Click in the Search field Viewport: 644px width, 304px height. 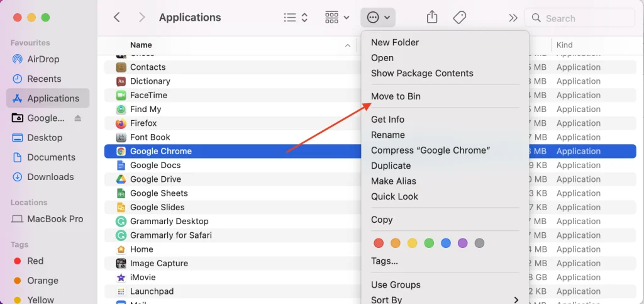point(580,18)
